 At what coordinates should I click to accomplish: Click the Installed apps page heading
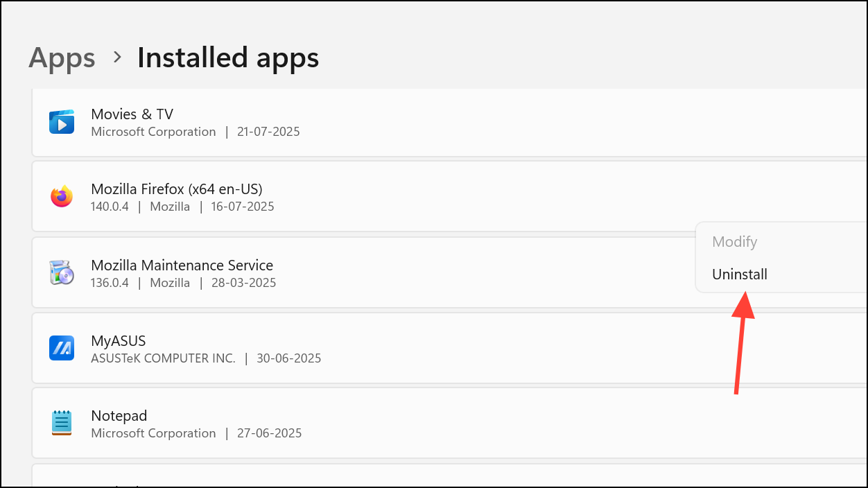coord(227,58)
